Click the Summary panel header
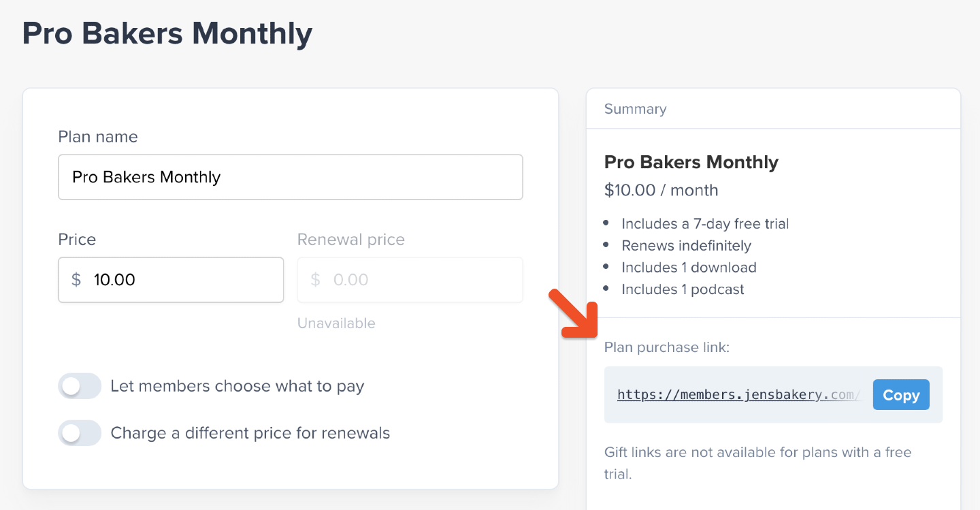 (x=635, y=109)
